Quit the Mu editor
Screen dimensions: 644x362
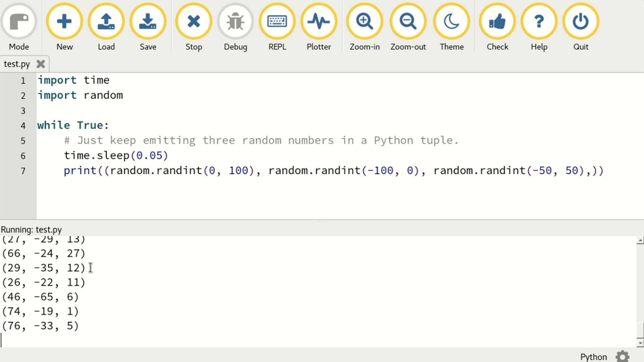click(x=581, y=21)
